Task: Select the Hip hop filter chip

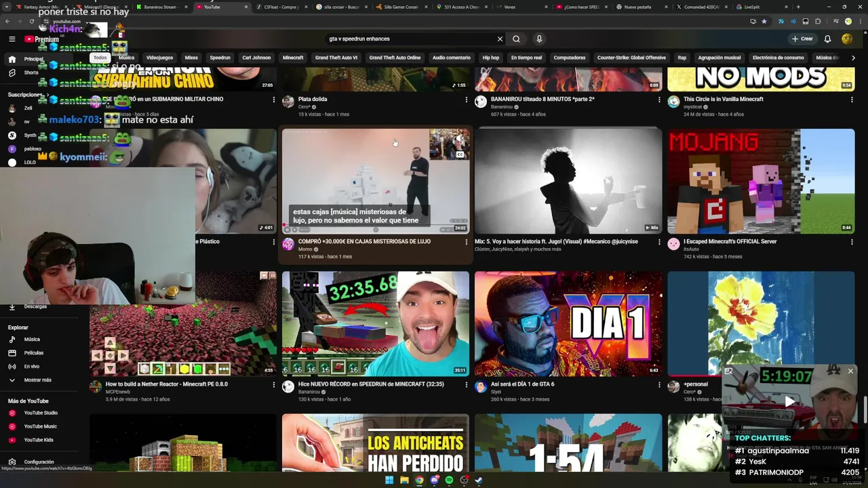Action: click(x=491, y=58)
